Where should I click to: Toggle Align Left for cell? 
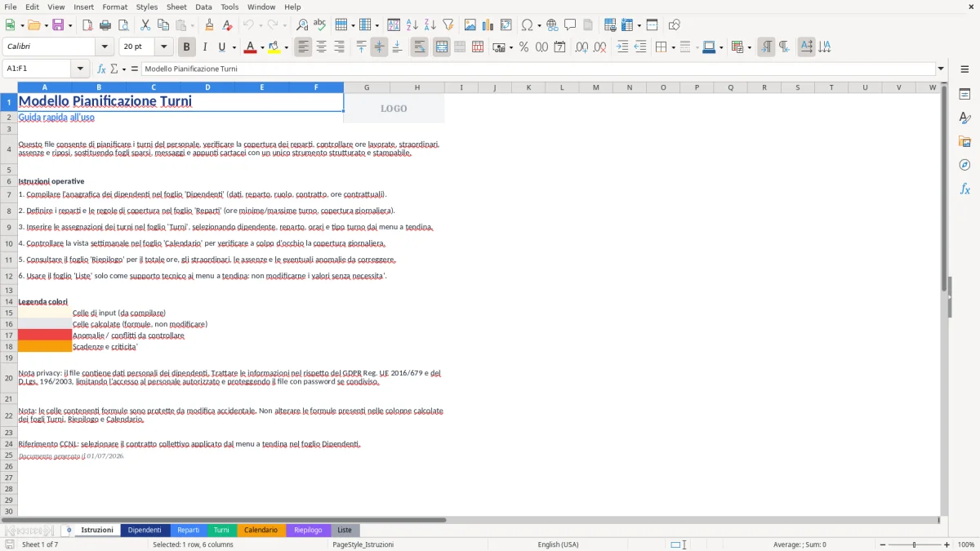(x=304, y=47)
